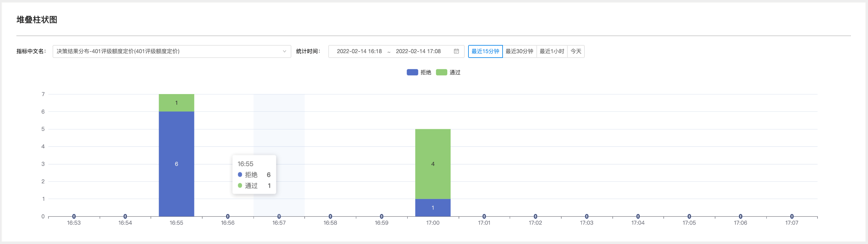Click the blue bar segment at 16:55

176,164
